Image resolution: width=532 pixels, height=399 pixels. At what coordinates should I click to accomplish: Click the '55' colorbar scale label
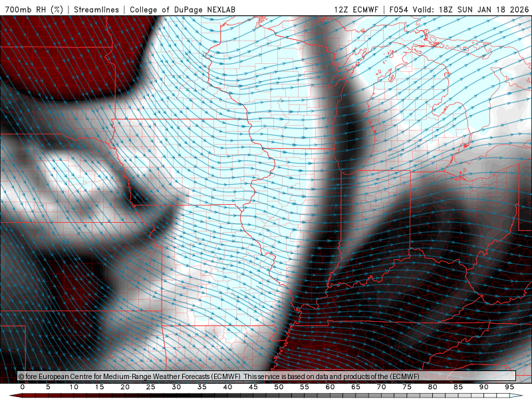(305, 387)
